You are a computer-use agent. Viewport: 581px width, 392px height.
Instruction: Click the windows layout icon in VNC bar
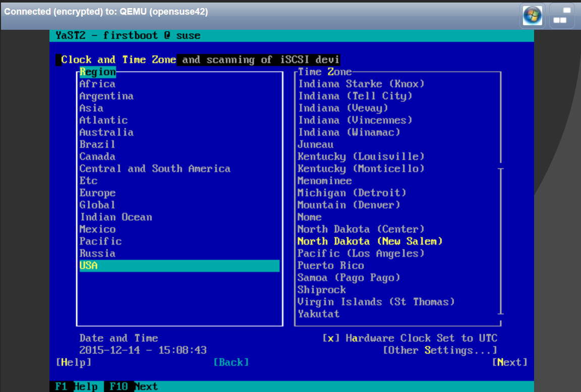point(562,16)
